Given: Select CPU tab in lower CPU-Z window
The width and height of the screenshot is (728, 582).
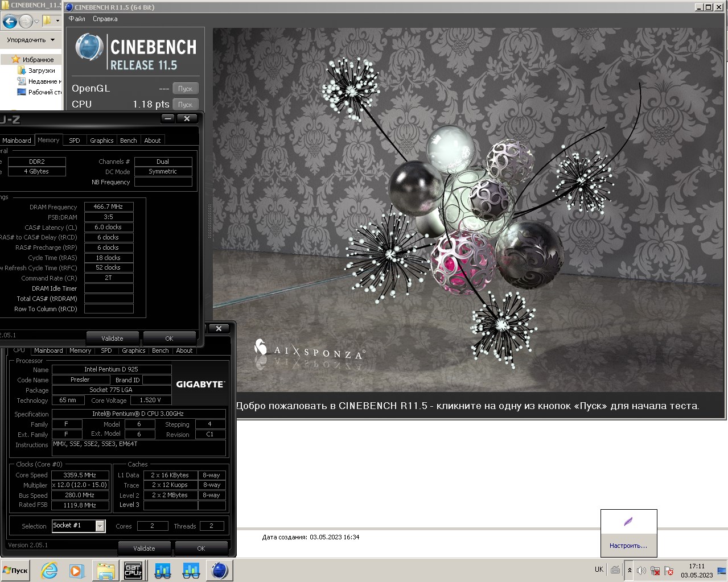Looking at the screenshot, I should (19, 350).
